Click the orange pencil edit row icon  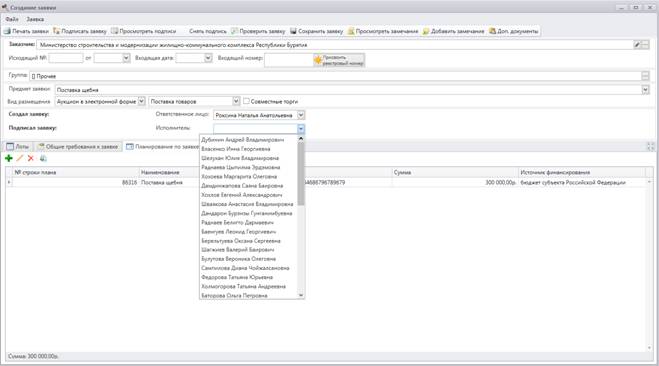click(20, 158)
